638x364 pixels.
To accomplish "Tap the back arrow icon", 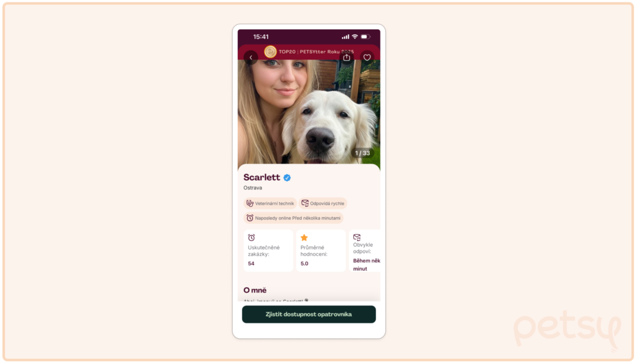I will (x=251, y=57).
